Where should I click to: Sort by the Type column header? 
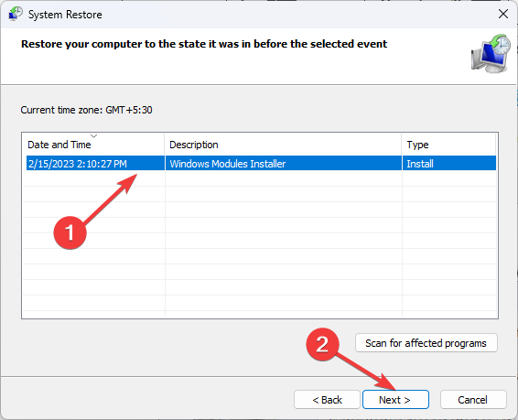(x=448, y=145)
